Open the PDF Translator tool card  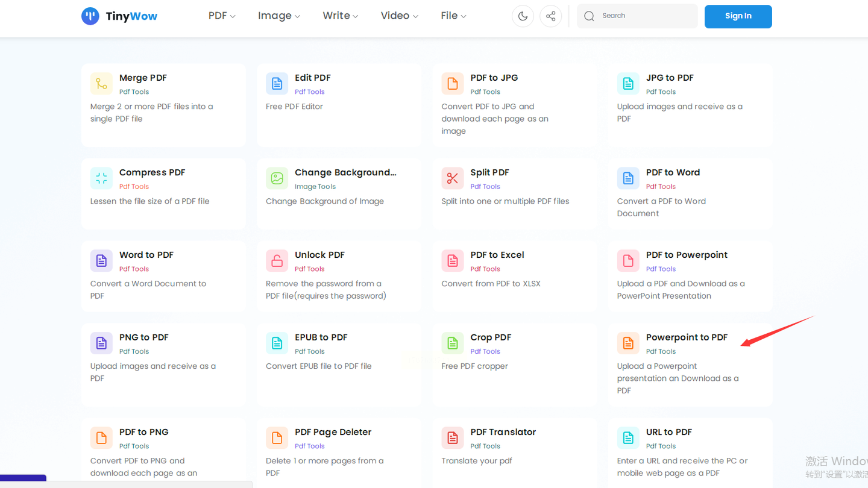(x=503, y=432)
